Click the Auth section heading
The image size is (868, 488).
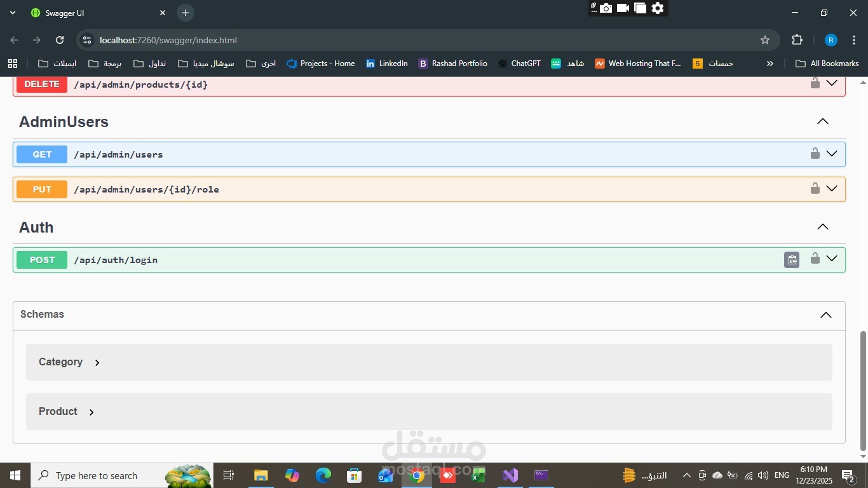[36, 227]
